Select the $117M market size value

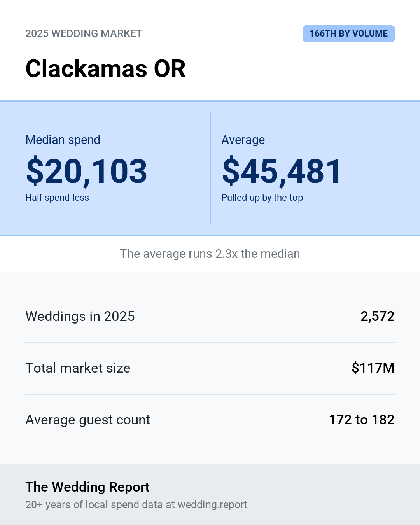click(373, 368)
